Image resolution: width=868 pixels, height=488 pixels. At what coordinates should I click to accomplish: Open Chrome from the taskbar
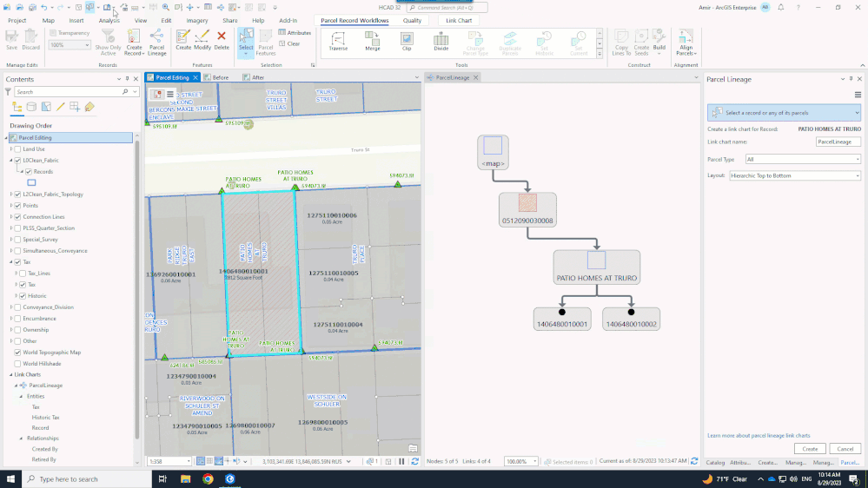point(208,479)
